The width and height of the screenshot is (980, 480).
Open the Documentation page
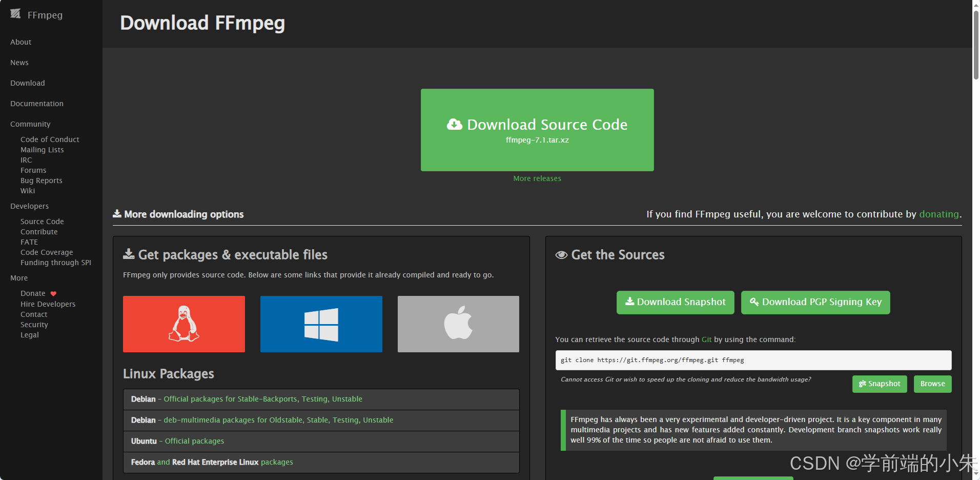[x=37, y=104]
